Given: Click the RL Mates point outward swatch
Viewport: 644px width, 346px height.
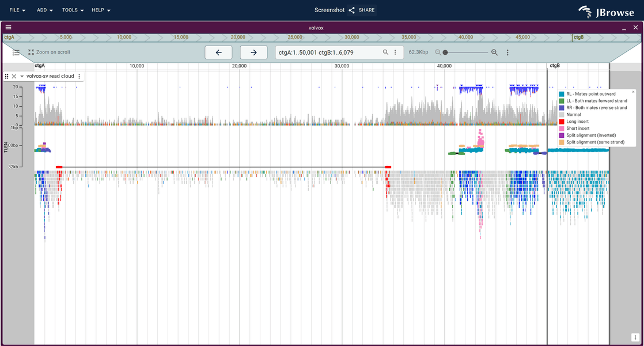Looking at the screenshot, I should (x=562, y=94).
